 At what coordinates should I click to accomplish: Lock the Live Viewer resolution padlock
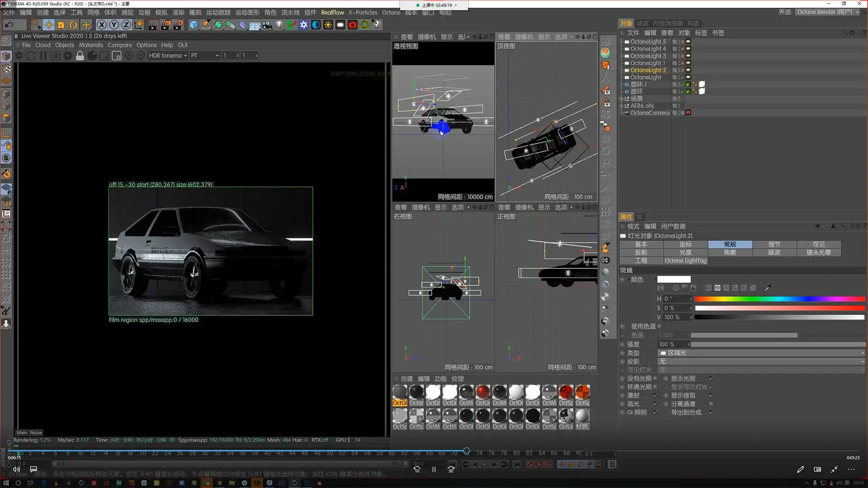click(x=80, y=56)
